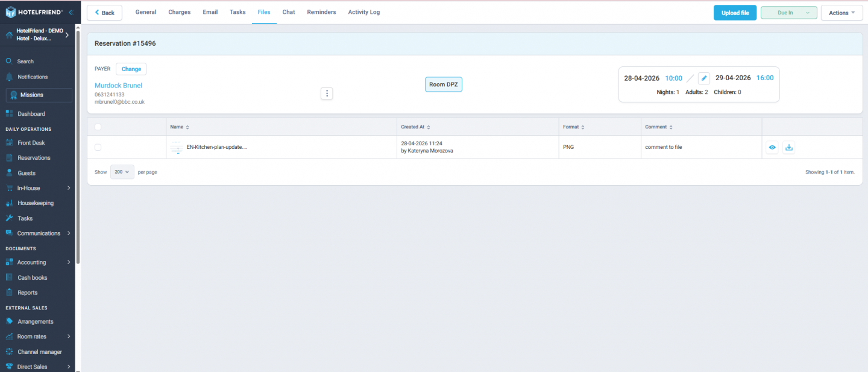Download the EN-Kitchen-plan-update file
Screen dimensions: 868x372
(x=788, y=147)
